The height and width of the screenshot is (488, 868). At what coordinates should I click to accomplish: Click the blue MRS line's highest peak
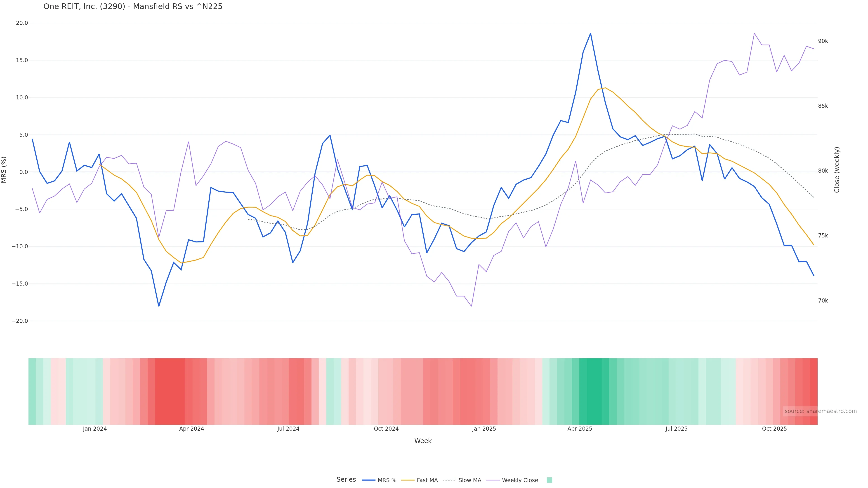coord(590,34)
